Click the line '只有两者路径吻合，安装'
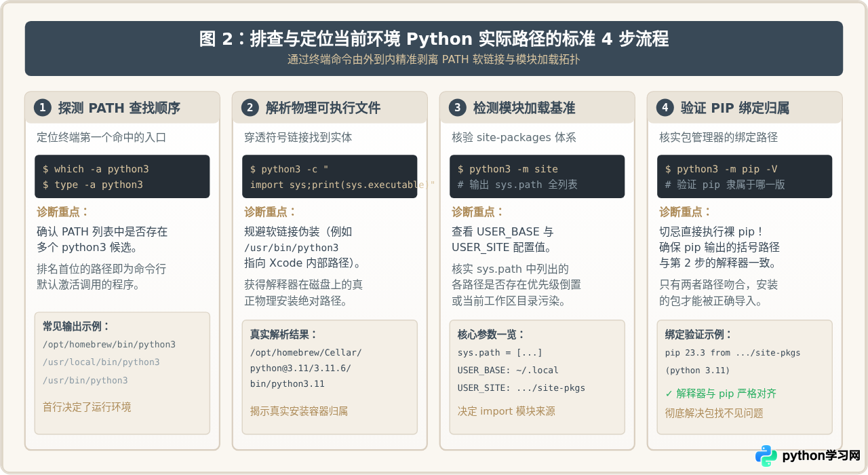The height and width of the screenshot is (475, 868). 719,284
